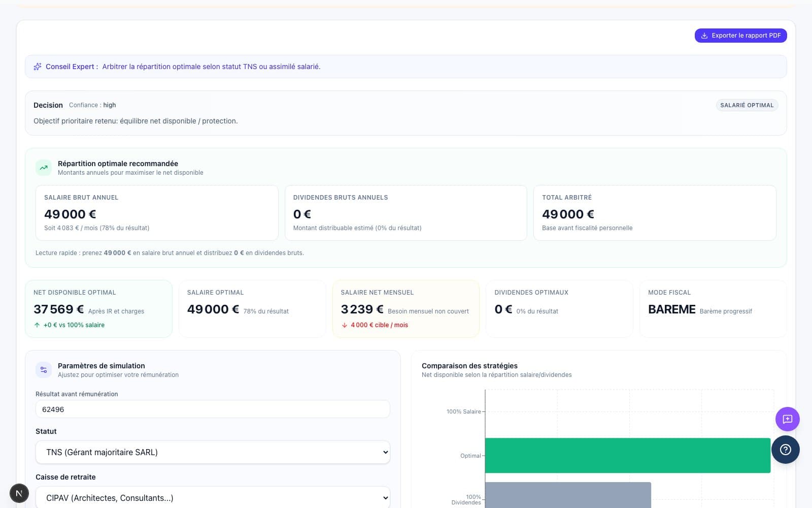Click the gray 100% Dividendes bar
Image resolution: width=812 pixels, height=508 pixels.
pyautogui.click(x=567, y=494)
